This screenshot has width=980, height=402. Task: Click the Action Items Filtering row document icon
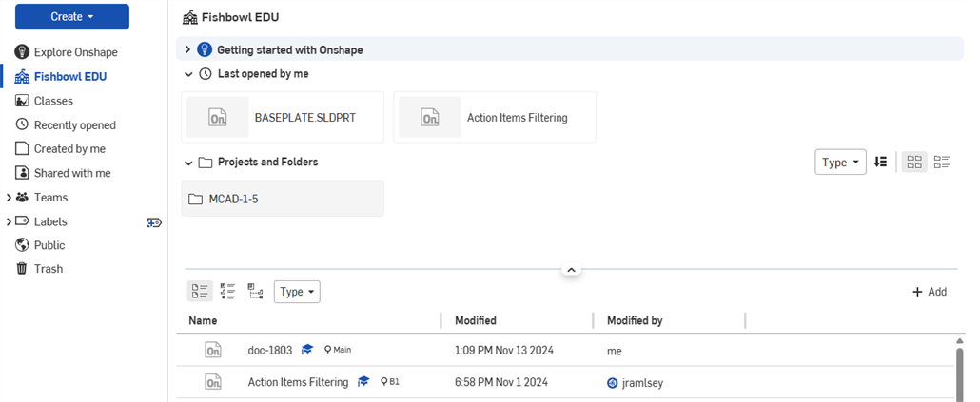[213, 382]
